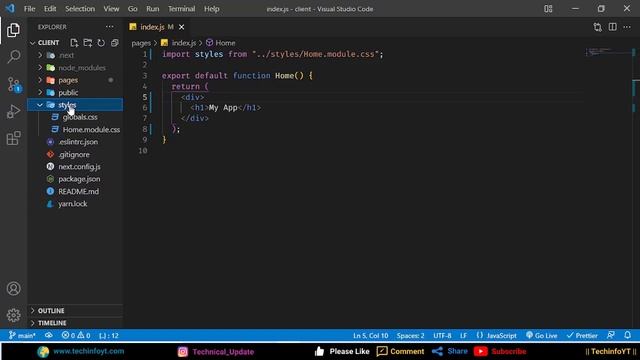Change JavaScript language mode
This screenshot has width=640, height=360.
tap(496, 336)
